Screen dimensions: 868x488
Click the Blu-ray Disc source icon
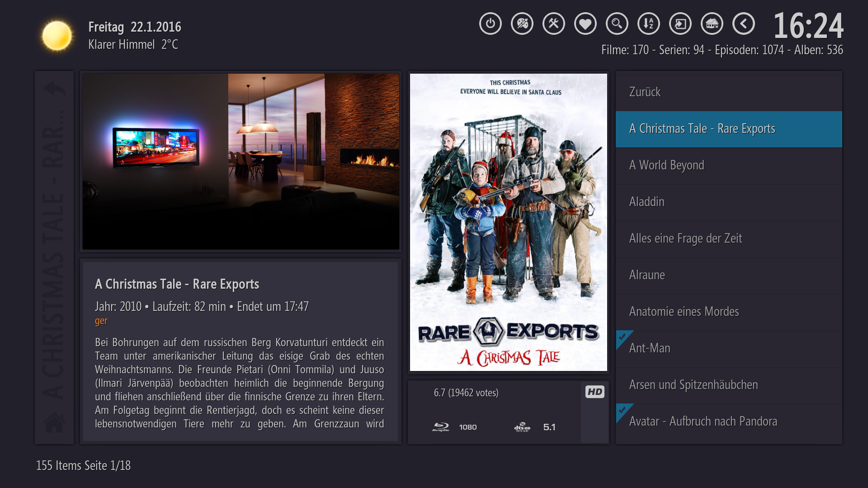tap(441, 427)
